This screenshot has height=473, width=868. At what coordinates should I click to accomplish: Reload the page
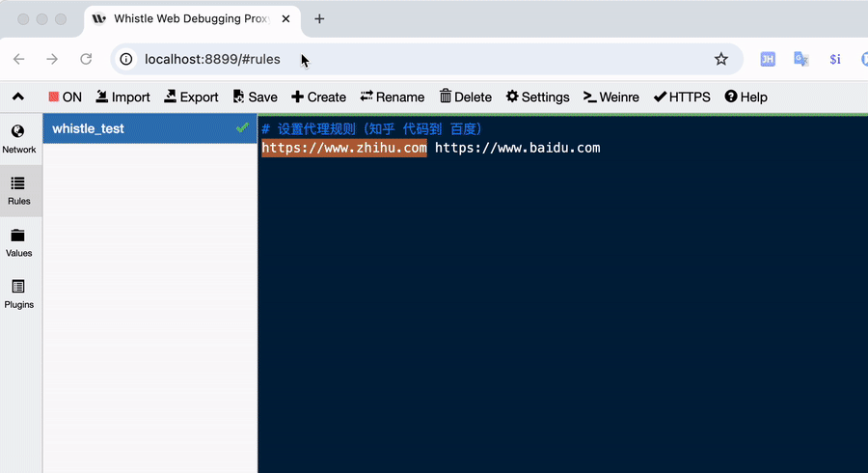coord(86,59)
